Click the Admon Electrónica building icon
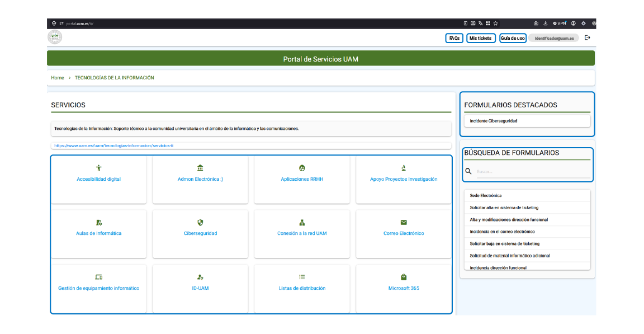 (200, 168)
